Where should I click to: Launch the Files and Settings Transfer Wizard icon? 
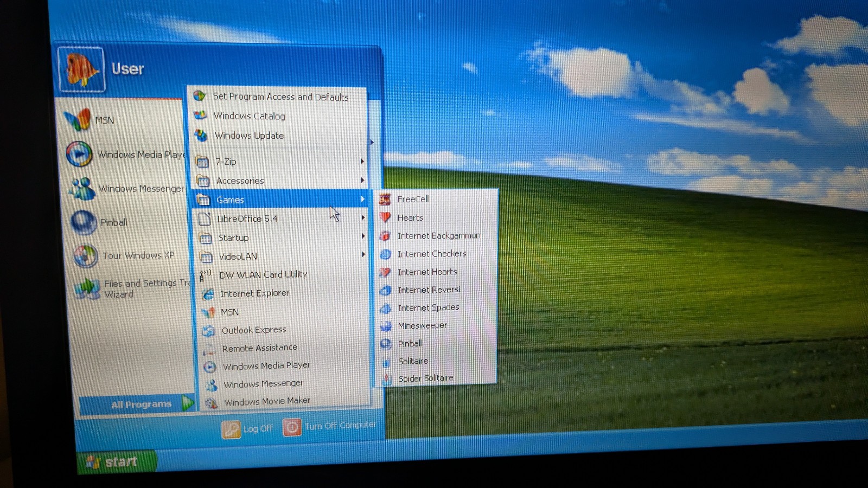[87, 288]
